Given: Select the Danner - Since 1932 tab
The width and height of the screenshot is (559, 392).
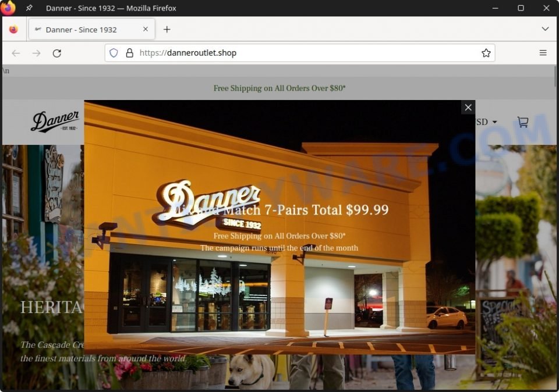Looking at the screenshot, I should pos(91,29).
